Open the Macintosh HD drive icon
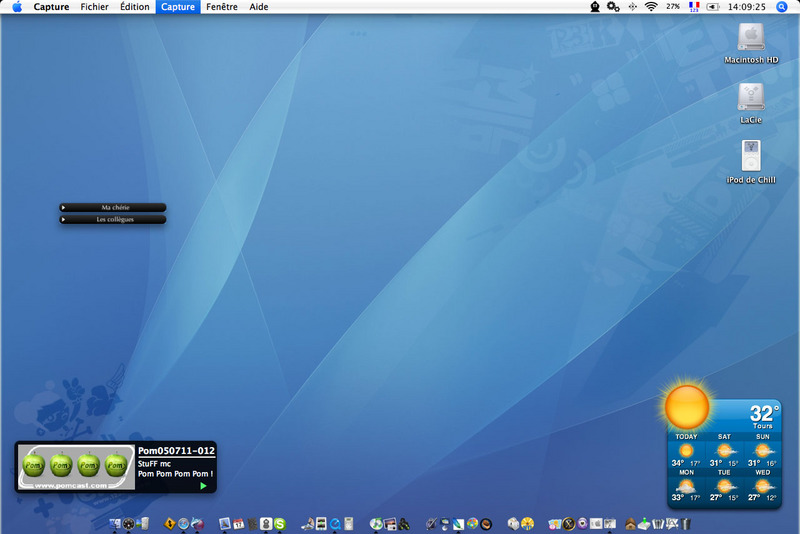The image size is (800, 534). click(x=750, y=38)
